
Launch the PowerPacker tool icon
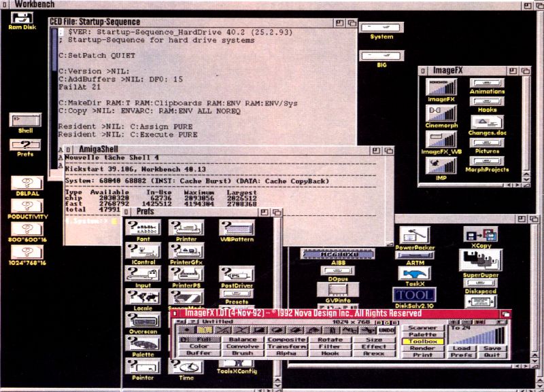[x=415, y=235]
